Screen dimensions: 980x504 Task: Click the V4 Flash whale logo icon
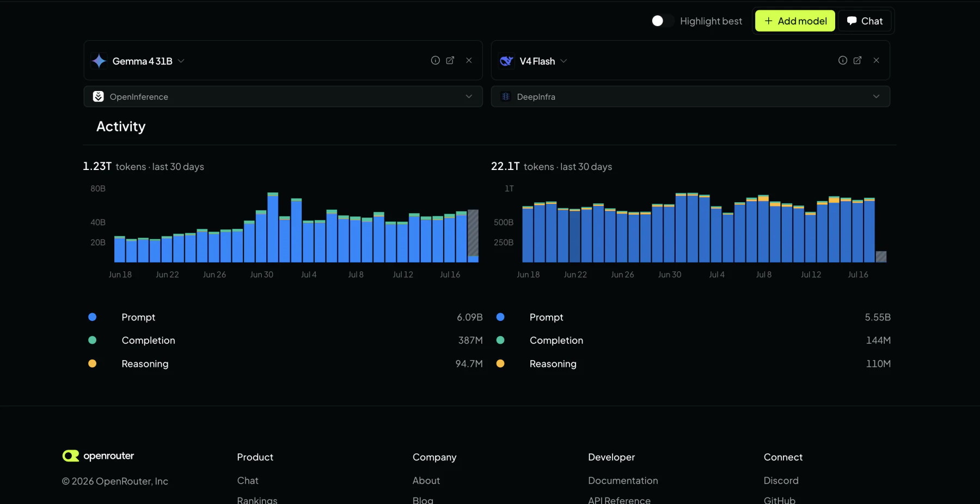click(506, 61)
